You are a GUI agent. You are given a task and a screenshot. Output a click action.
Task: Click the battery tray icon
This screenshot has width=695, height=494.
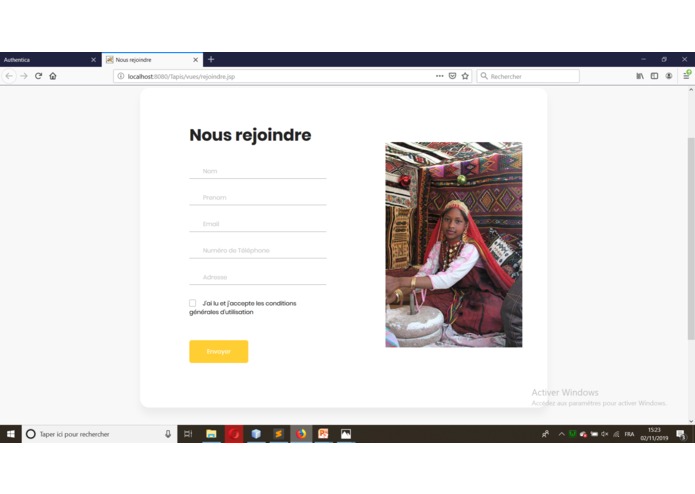coord(594,434)
